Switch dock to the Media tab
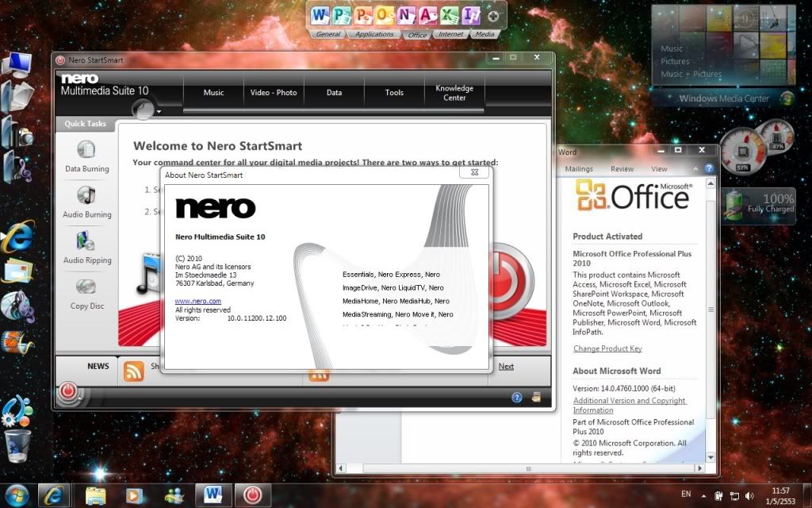This screenshot has width=812, height=508. point(485,34)
